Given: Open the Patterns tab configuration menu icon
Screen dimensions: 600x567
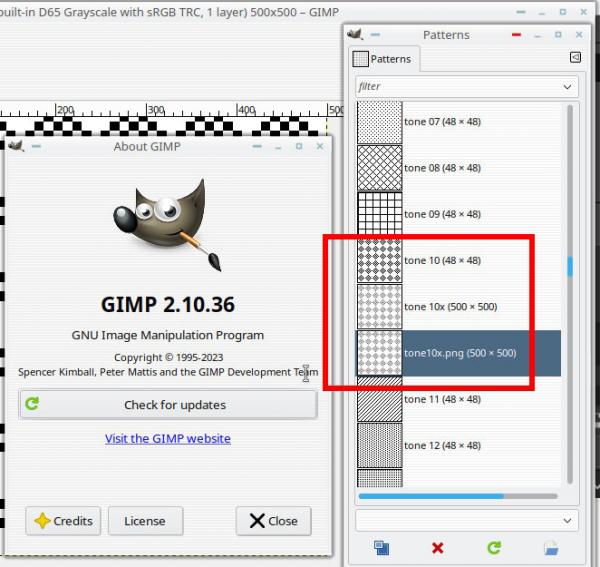Looking at the screenshot, I should [575, 57].
